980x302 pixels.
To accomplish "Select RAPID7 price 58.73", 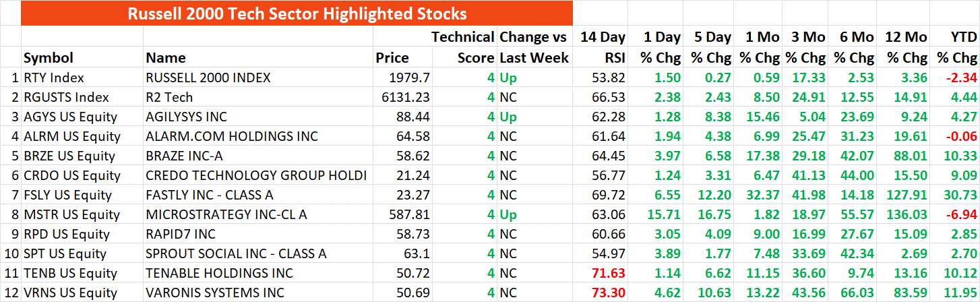I will (414, 235).
